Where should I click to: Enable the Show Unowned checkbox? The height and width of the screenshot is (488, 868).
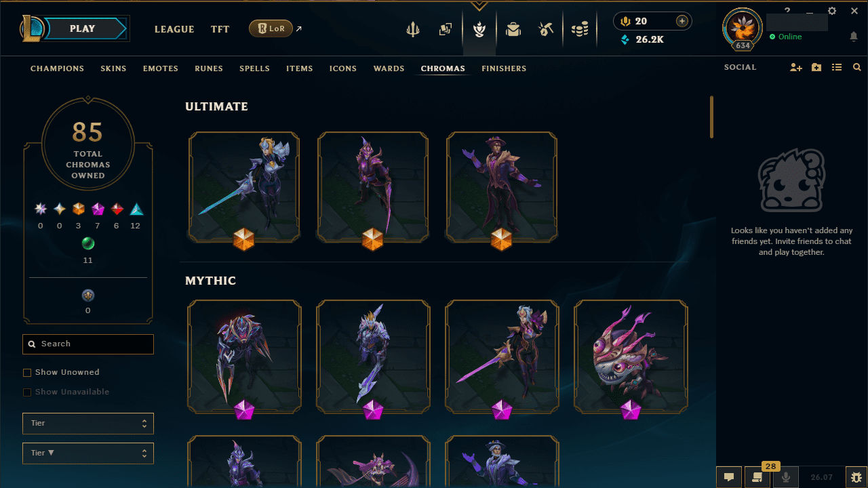pos(27,373)
